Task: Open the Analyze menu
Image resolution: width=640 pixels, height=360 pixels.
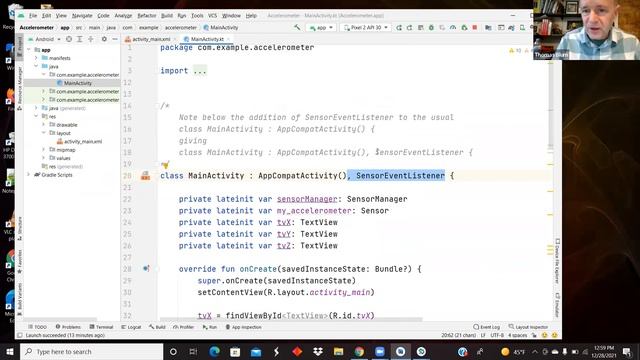Action: (123, 16)
